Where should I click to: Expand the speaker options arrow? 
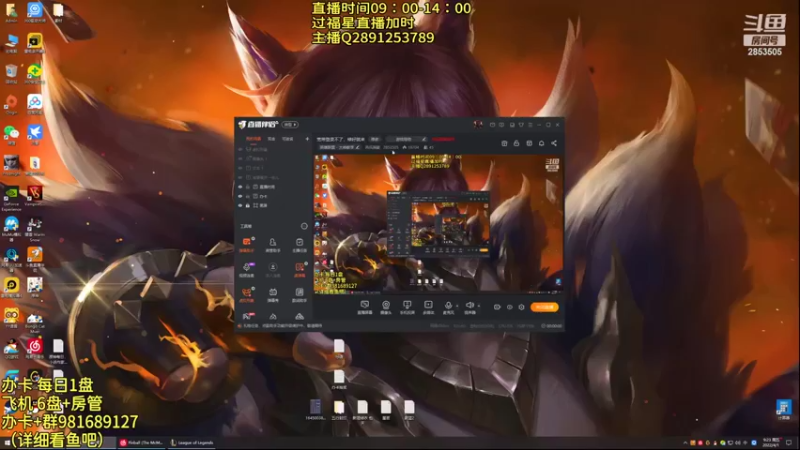(x=478, y=306)
